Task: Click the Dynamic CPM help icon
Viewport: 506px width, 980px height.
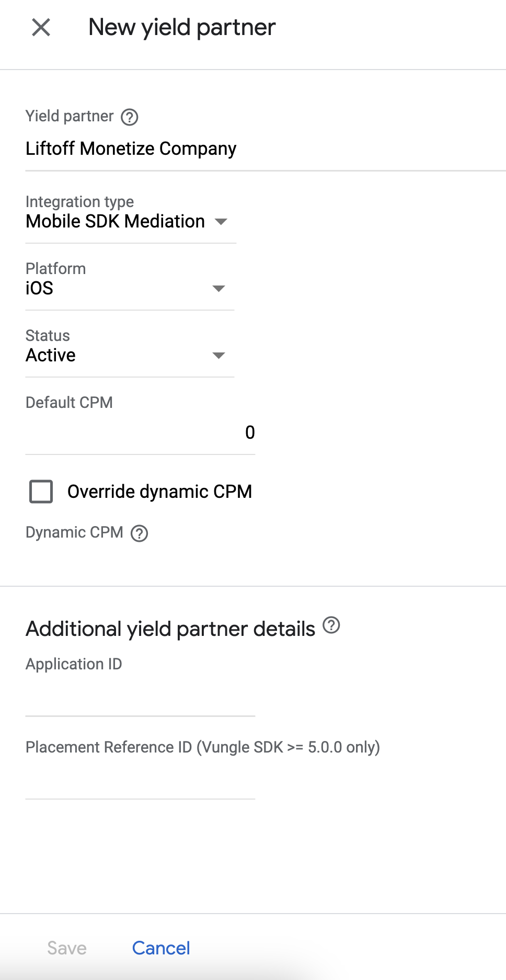Action: tap(139, 533)
